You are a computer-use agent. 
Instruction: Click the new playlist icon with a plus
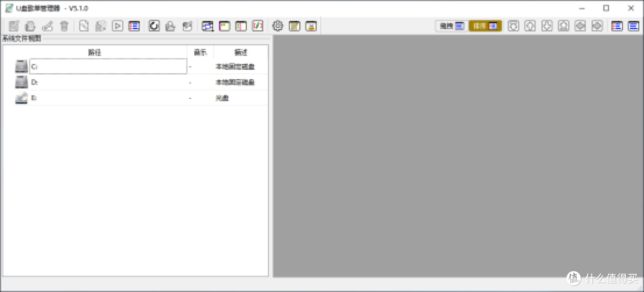14,26
